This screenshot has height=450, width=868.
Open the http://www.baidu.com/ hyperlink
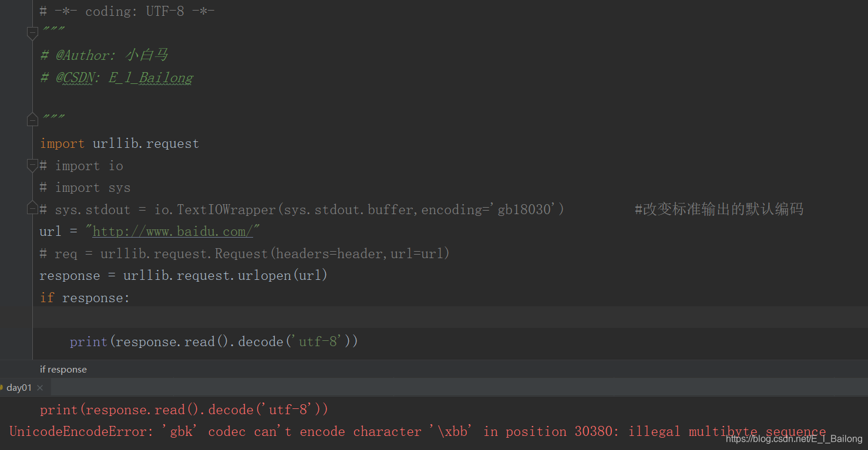pyautogui.click(x=174, y=231)
